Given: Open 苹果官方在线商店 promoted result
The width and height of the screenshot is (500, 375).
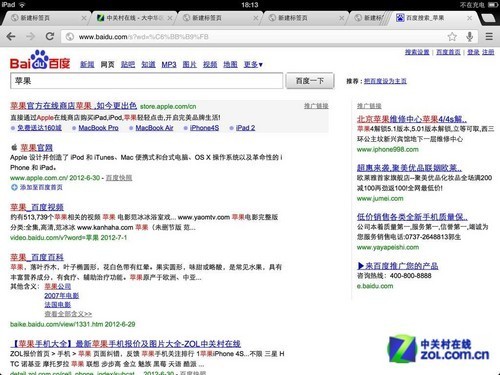Looking at the screenshot, I should coord(73,106).
